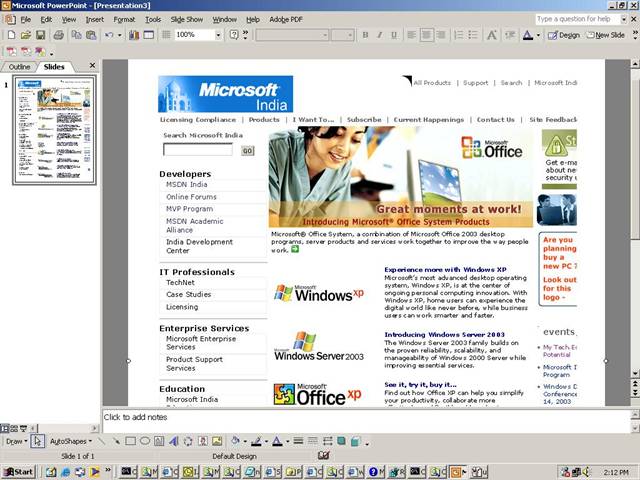The image size is (640, 480).
Task: Click Insert Picture icon
Action: click(x=217, y=441)
